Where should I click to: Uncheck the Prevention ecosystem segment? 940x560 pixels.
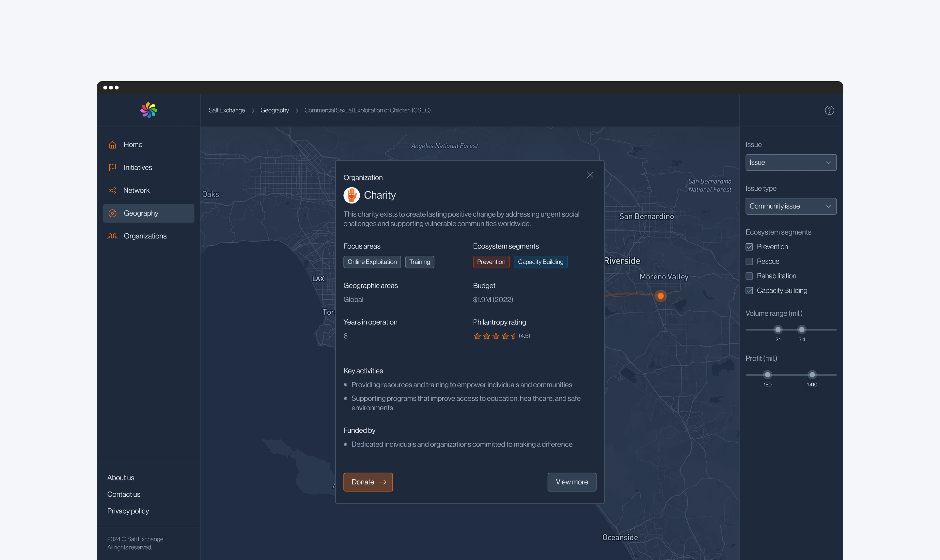[x=749, y=247]
